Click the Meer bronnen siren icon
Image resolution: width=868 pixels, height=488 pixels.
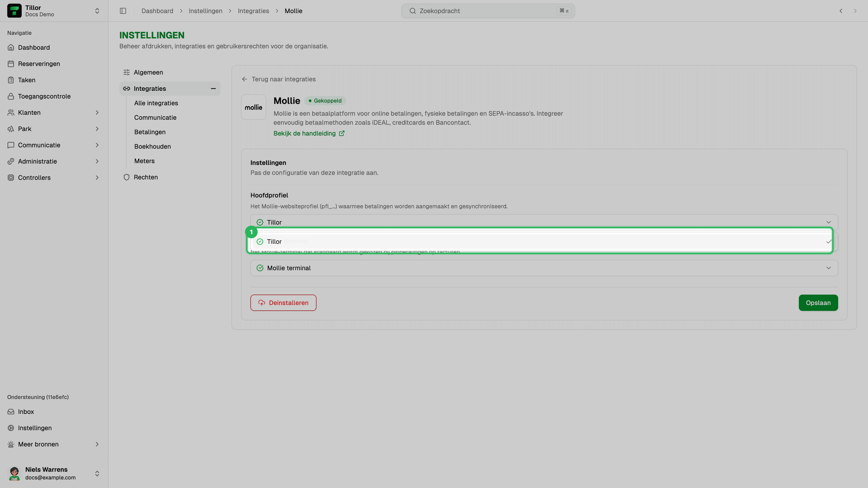(x=11, y=444)
